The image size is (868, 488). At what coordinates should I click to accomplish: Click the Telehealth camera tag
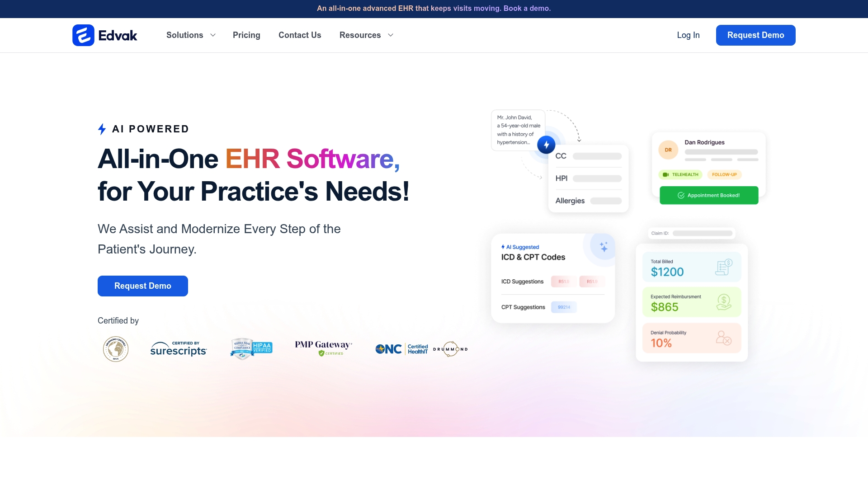click(x=680, y=174)
